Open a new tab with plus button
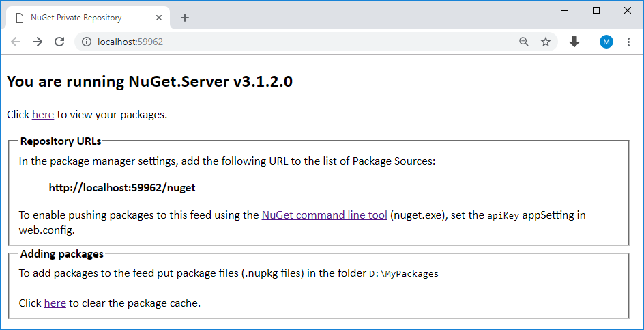The image size is (644, 330). point(185,18)
